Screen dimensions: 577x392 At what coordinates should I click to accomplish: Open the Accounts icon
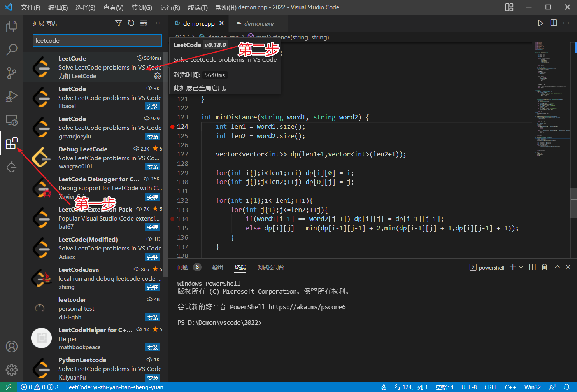(x=12, y=346)
